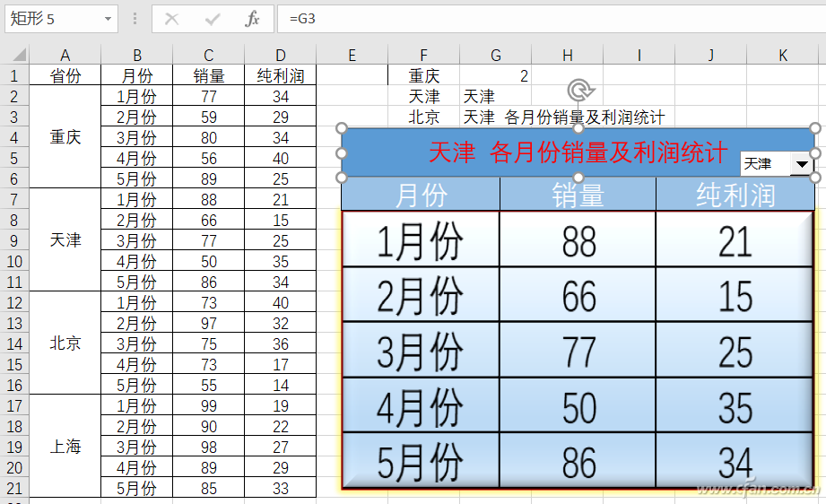Click the 销量 header in the large picture table
Viewport: 826px width, 504px height.
click(578, 195)
